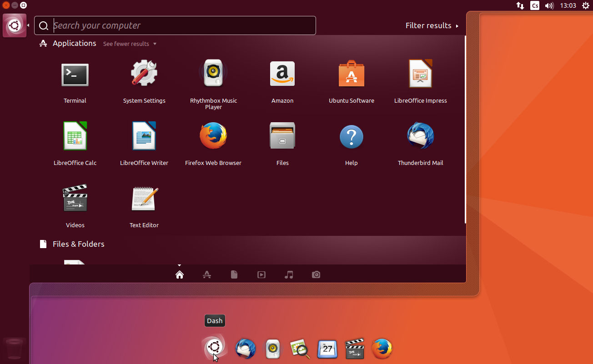The height and width of the screenshot is (364, 593).
Task: Collapse the Dash using the small triangle
Action: [179, 265]
